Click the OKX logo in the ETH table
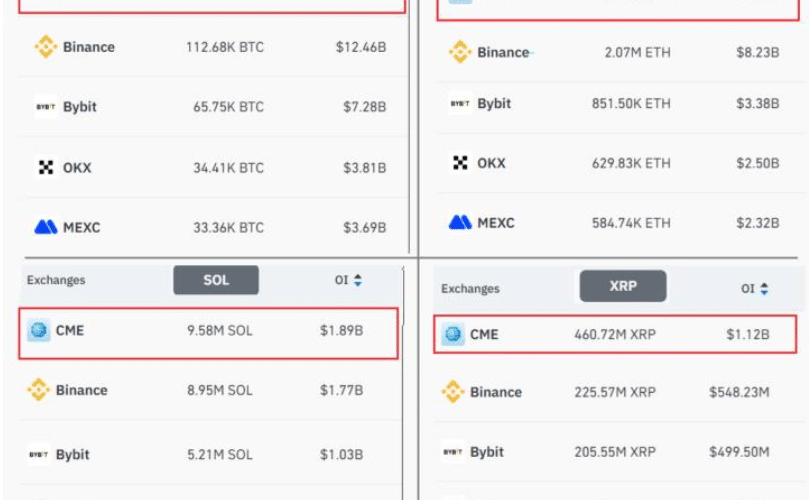809x500 pixels. (x=460, y=163)
